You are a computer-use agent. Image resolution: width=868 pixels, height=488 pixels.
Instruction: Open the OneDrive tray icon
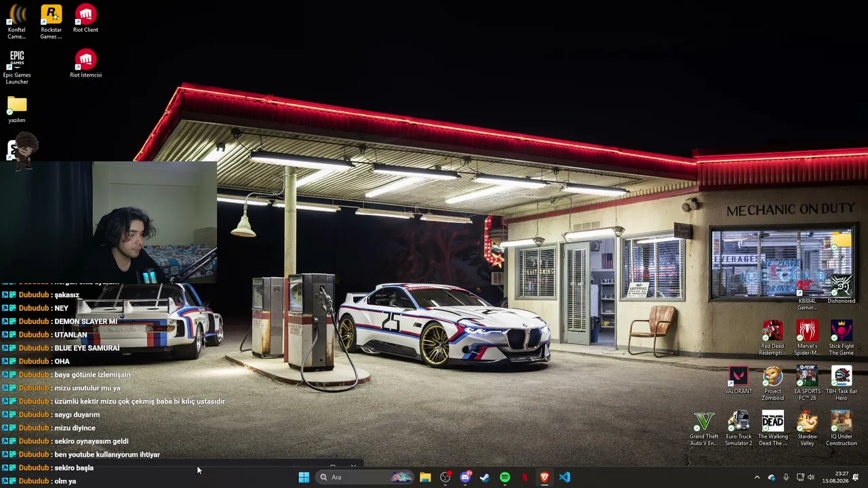[x=772, y=477]
